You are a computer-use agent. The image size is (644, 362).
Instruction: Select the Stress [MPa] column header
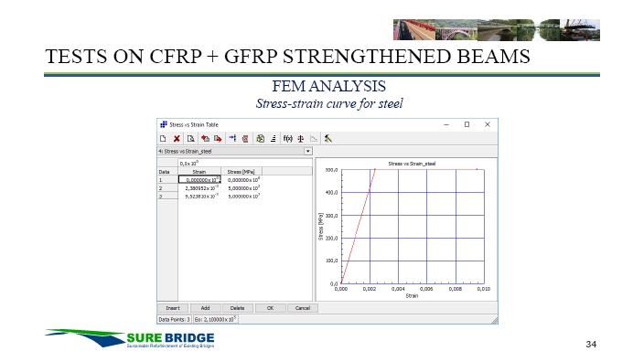pyautogui.click(x=241, y=172)
